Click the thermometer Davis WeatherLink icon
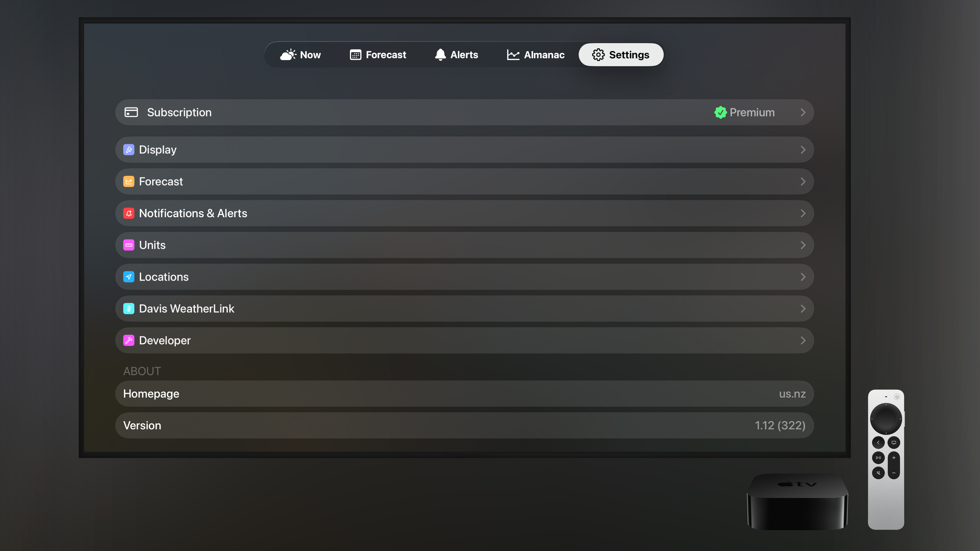This screenshot has height=551, width=980. (x=129, y=308)
